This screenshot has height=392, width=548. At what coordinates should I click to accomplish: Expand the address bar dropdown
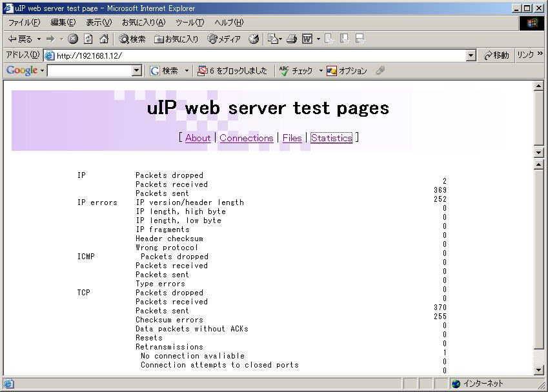[471, 55]
